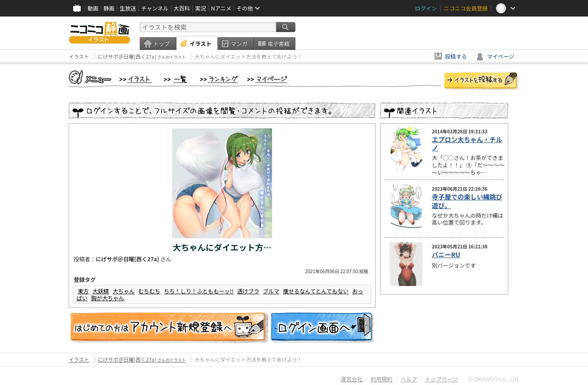Click the むちむち tag
The width and height of the screenshot is (588, 385).
tap(149, 291)
